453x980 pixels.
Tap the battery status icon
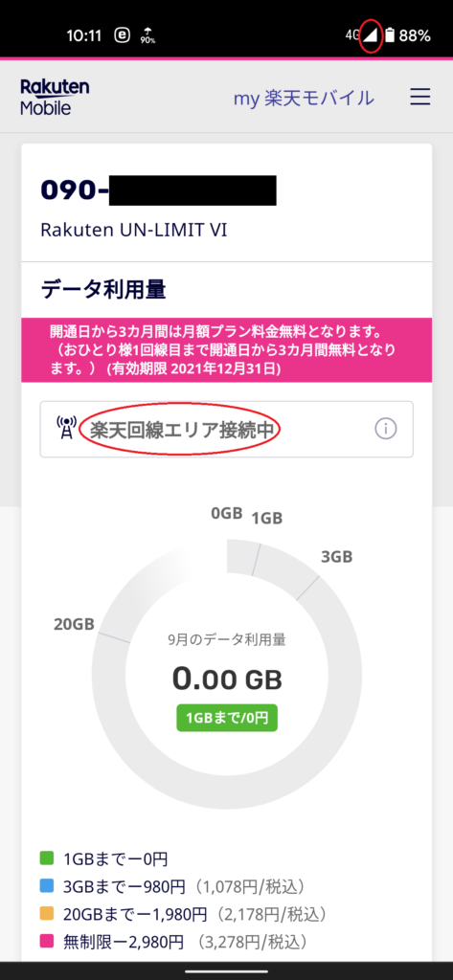point(391,35)
